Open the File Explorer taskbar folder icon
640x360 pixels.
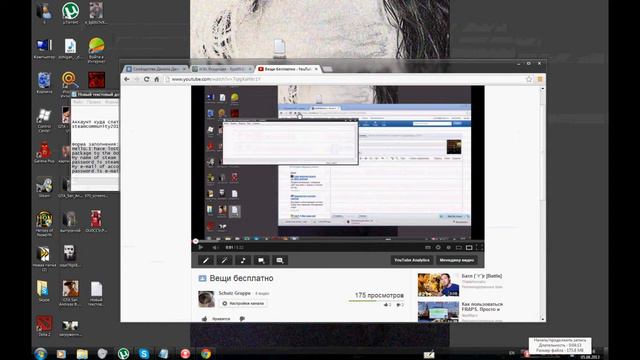coord(82,353)
